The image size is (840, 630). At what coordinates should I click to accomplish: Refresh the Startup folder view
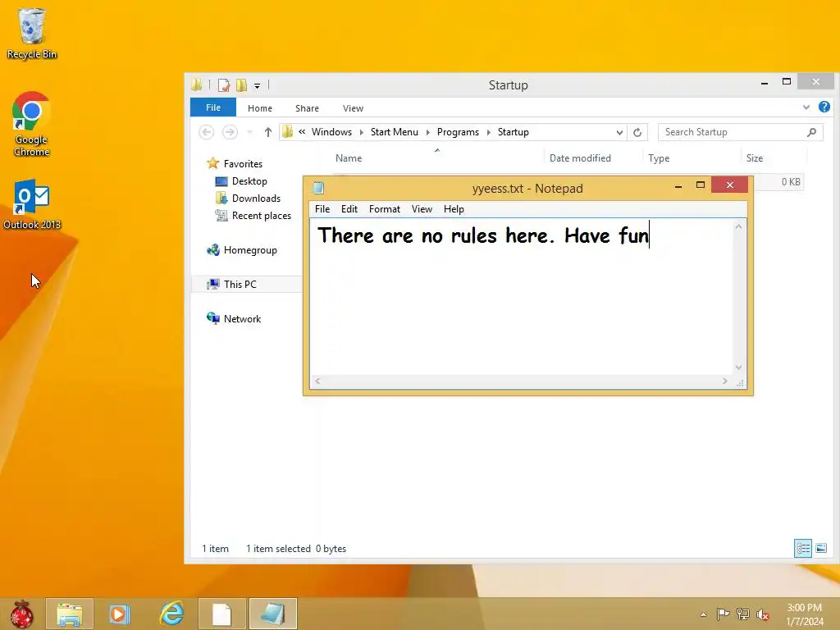click(637, 132)
